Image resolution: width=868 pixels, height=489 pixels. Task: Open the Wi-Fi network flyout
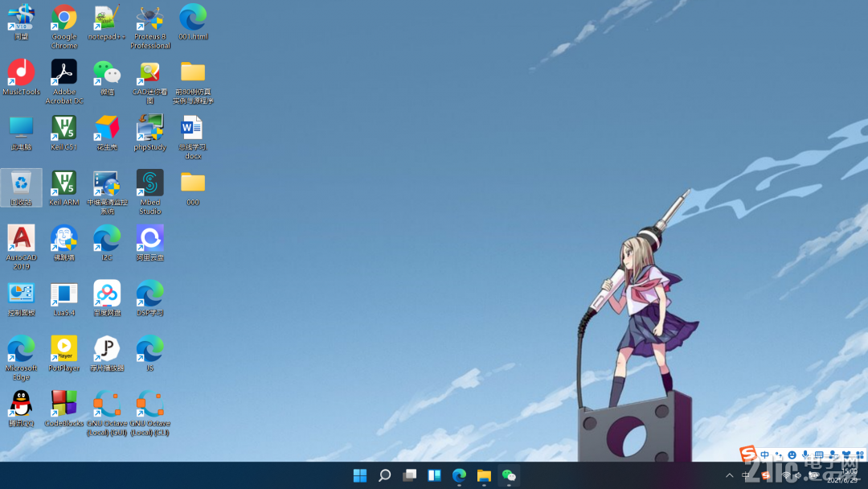[786, 475]
